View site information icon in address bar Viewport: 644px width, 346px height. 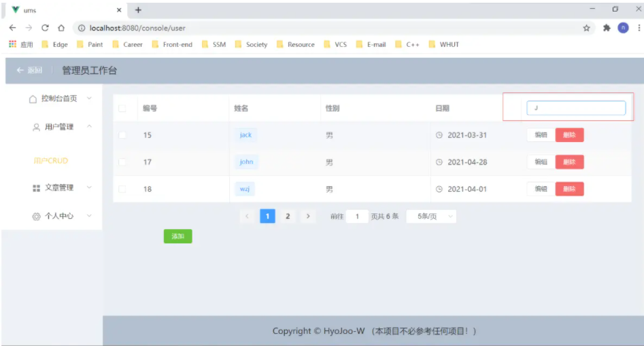point(82,28)
